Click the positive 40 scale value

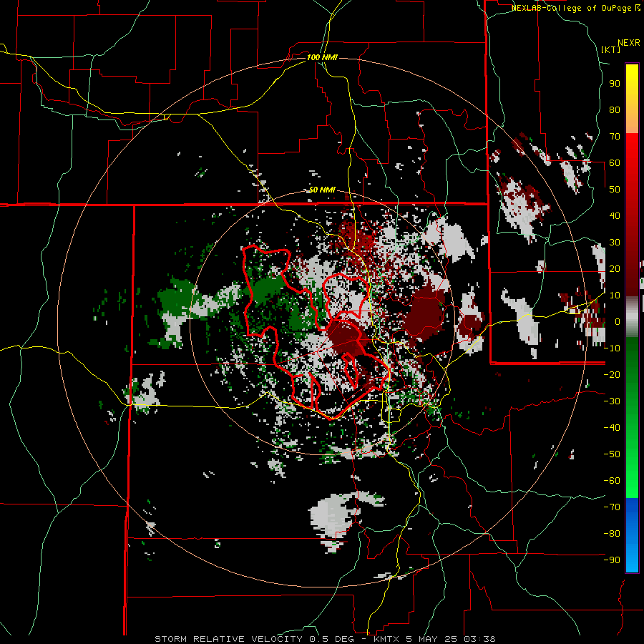tap(615, 215)
